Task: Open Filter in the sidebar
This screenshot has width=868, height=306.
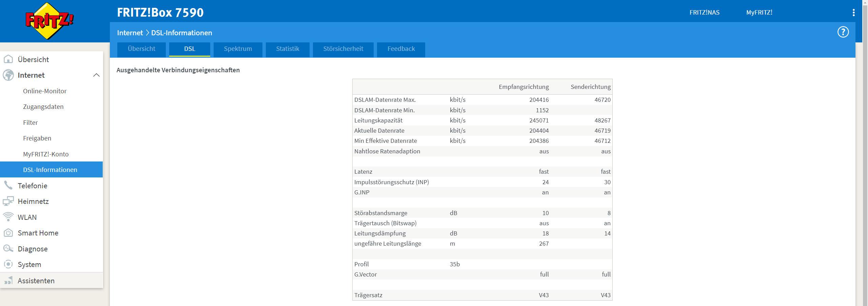Action: pos(30,122)
